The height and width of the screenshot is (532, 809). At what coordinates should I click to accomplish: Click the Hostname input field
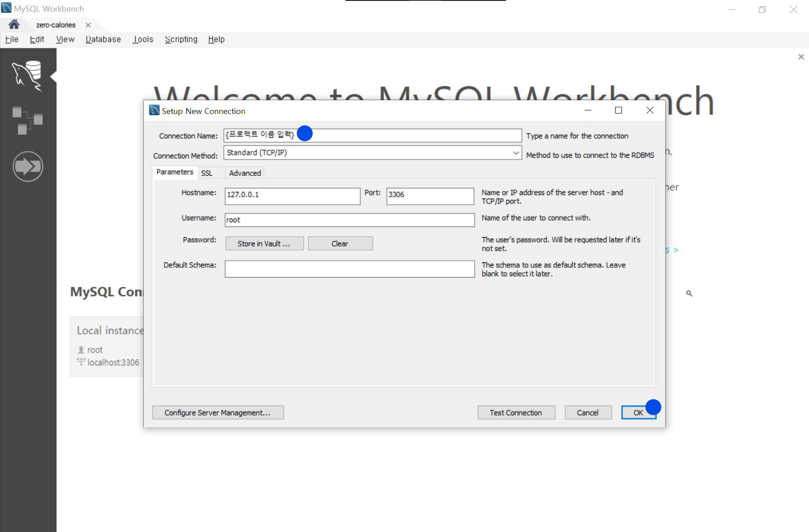tap(292, 196)
